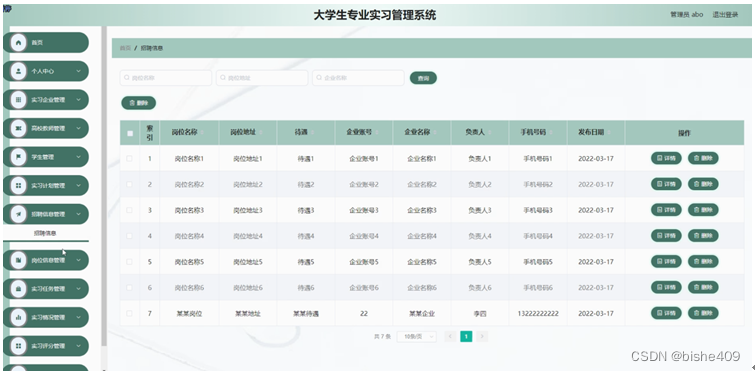Click the grid icon for 实习企业管理
The height and width of the screenshot is (371, 755).
pos(18,100)
